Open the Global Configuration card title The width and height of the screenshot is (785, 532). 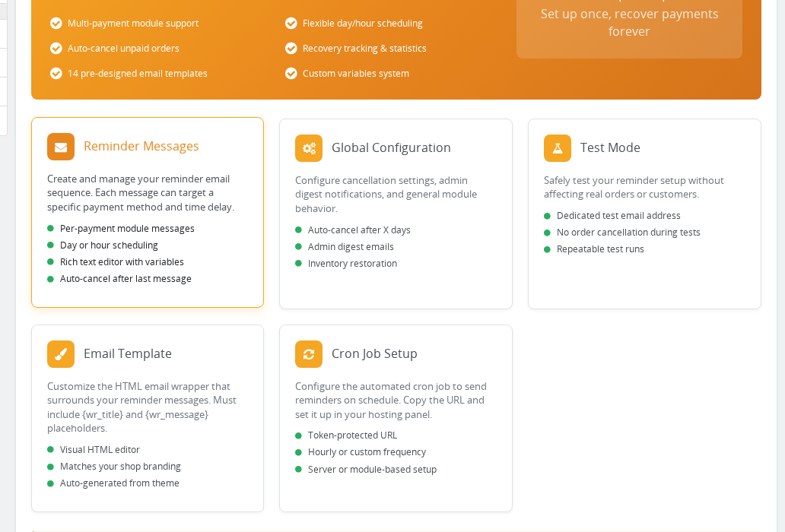391,147
